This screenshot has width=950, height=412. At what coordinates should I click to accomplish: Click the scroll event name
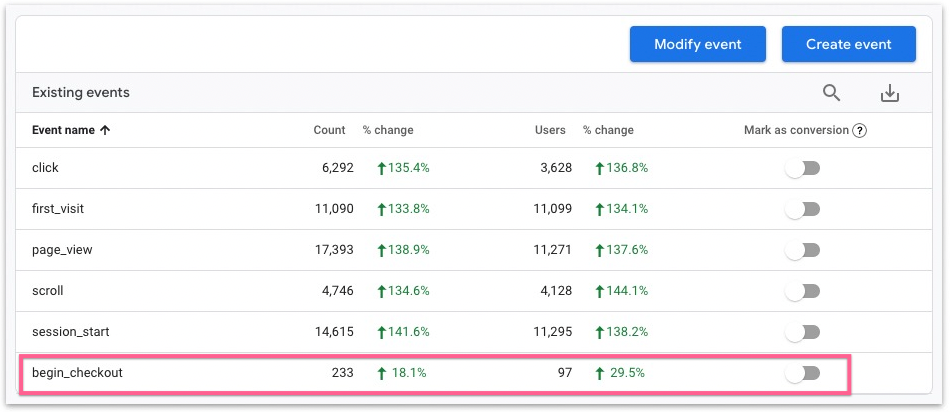click(x=47, y=291)
